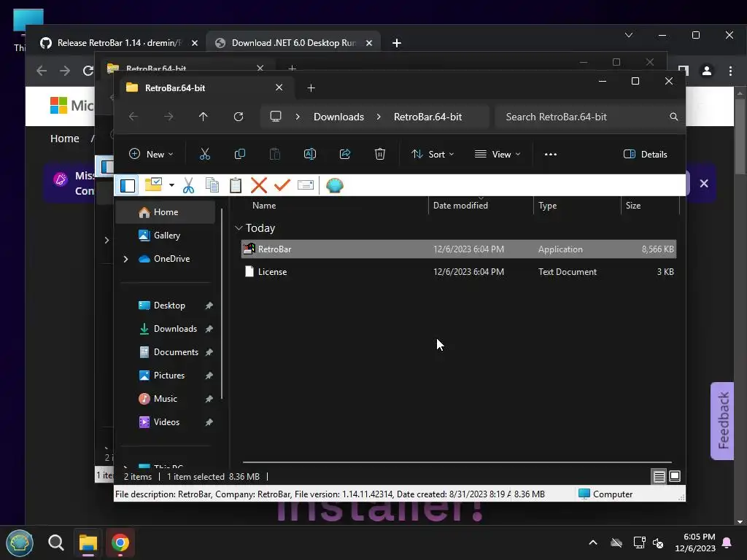Click the red X Delete icon
Viewport: 747px width, 560px height.
pos(259,185)
